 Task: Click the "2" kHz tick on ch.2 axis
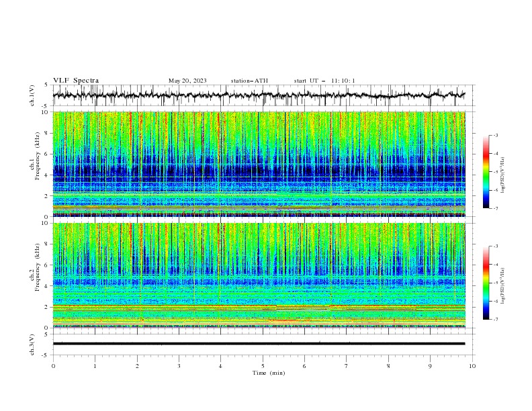(x=48, y=307)
